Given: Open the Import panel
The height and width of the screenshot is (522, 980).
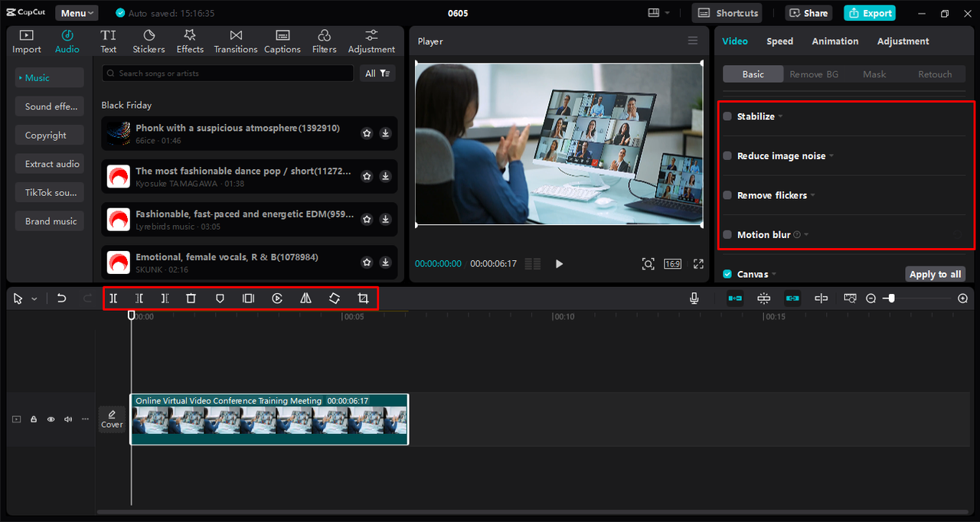Looking at the screenshot, I should coord(27,41).
